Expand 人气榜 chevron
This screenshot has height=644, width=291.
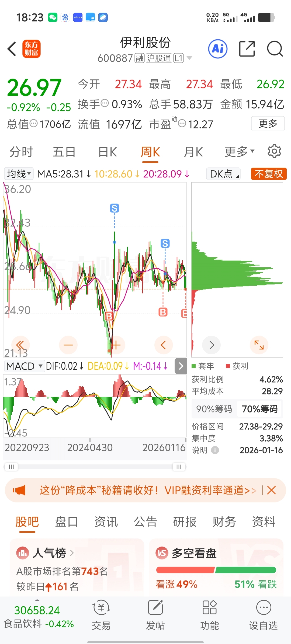[72, 553]
